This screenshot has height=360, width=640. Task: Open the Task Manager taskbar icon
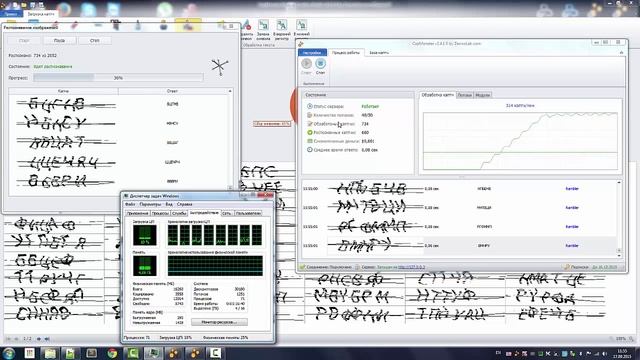click(x=153, y=353)
